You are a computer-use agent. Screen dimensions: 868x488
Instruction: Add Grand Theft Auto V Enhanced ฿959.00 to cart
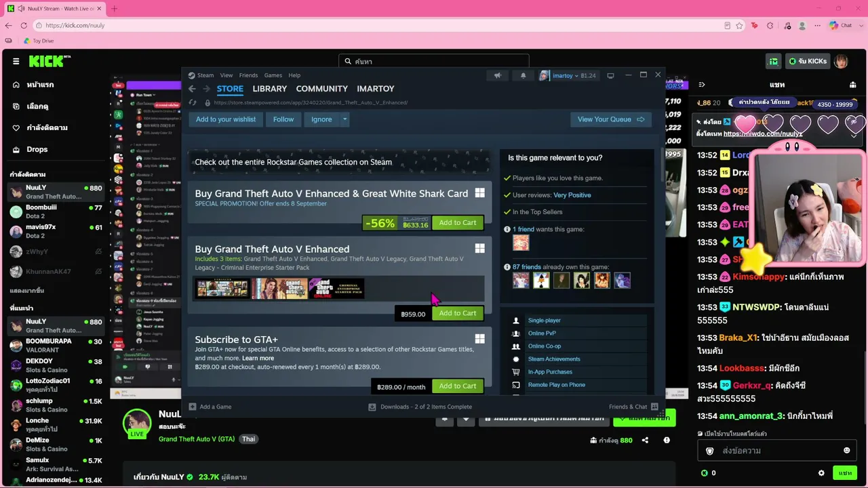pos(458,313)
